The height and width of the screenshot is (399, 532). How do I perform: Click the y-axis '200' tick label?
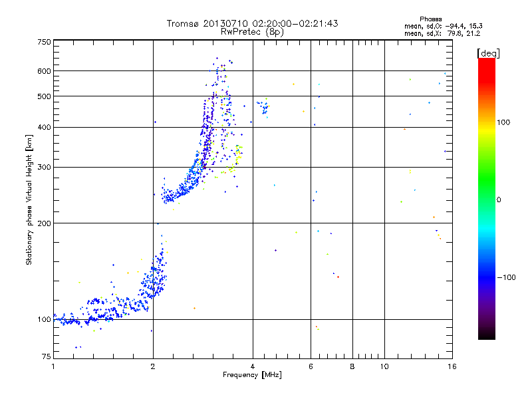click(44, 223)
